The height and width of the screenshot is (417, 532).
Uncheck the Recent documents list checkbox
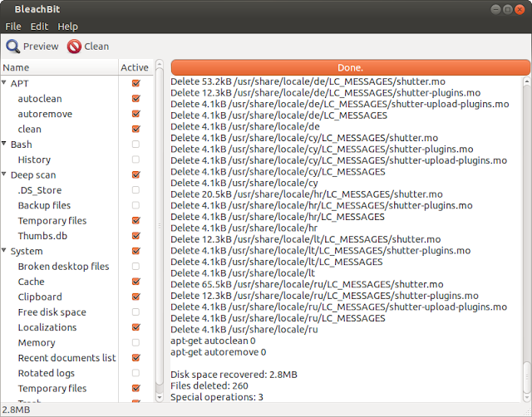[x=135, y=358]
